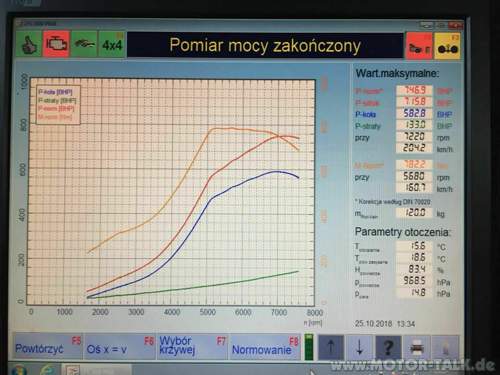Select the yellow F3 axle icon

tap(447, 46)
